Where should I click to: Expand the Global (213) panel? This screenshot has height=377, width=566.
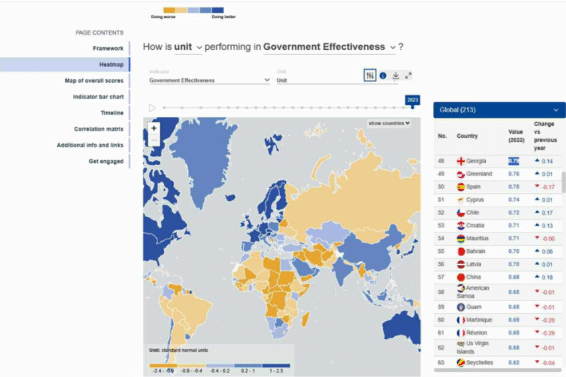499,110
